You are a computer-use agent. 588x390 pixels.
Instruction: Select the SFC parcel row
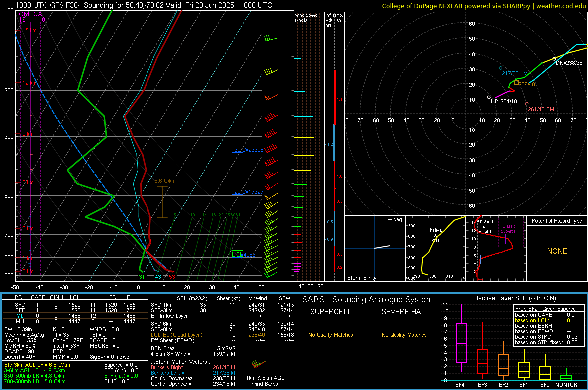click(x=75, y=305)
